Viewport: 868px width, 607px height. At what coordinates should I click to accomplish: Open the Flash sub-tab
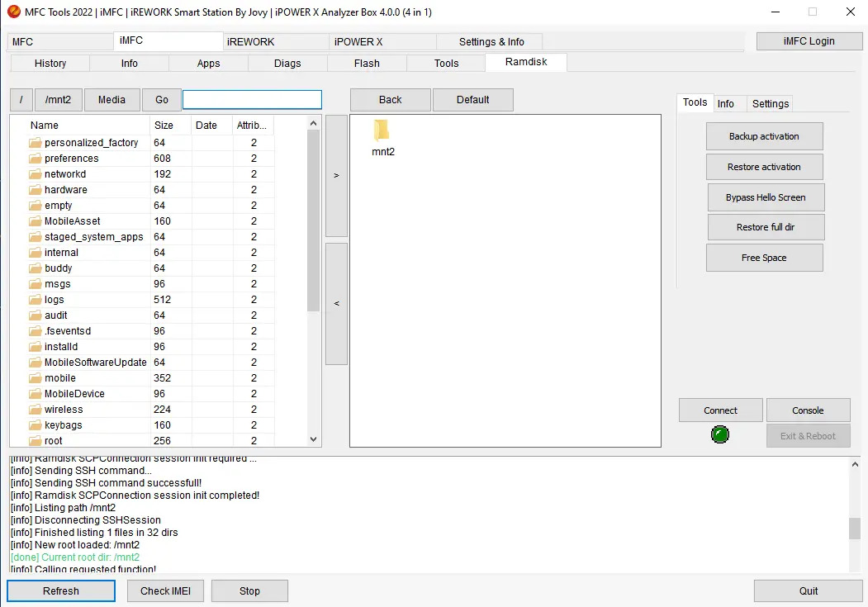tap(367, 63)
